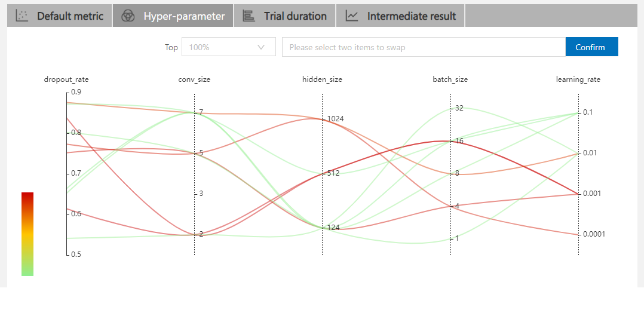This screenshot has width=644, height=328.
Task: Click the hidden_size axis title
Action: tap(322, 79)
